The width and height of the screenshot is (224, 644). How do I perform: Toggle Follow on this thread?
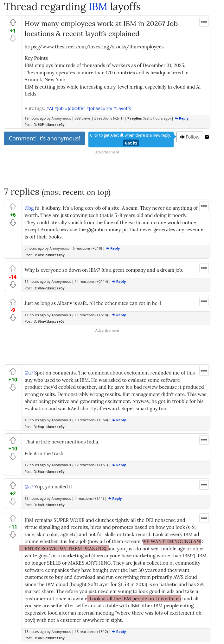pyautogui.click(x=189, y=137)
